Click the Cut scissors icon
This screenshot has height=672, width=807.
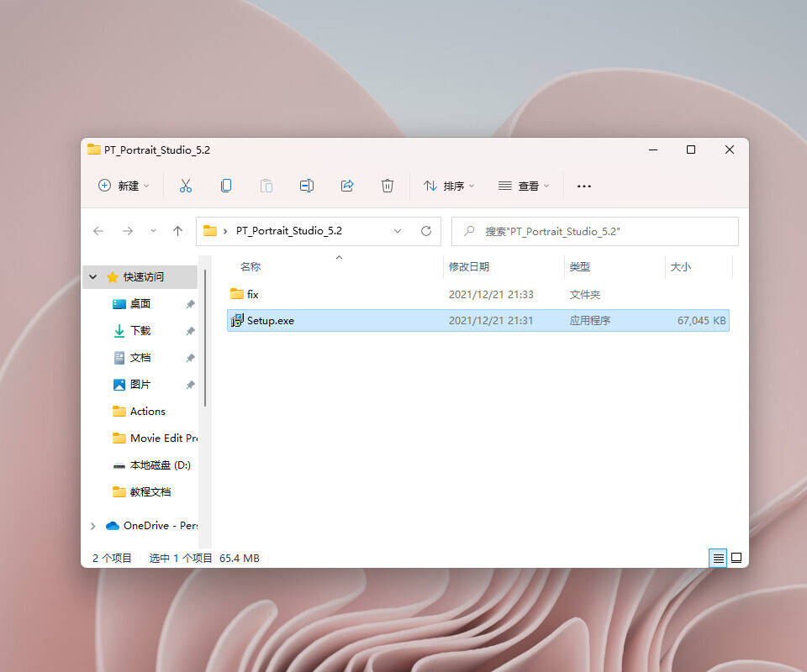pyautogui.click(x=186, y=186)
